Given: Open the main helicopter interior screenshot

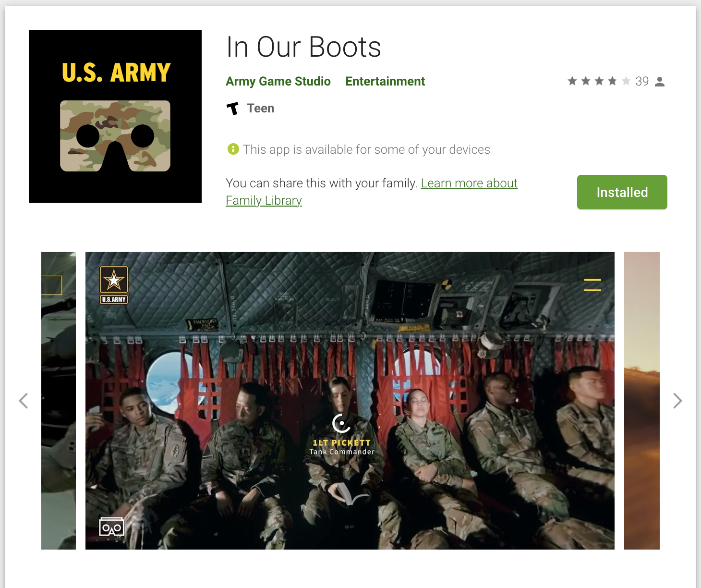Looking at the screenshot, I should tap(350, 401).
